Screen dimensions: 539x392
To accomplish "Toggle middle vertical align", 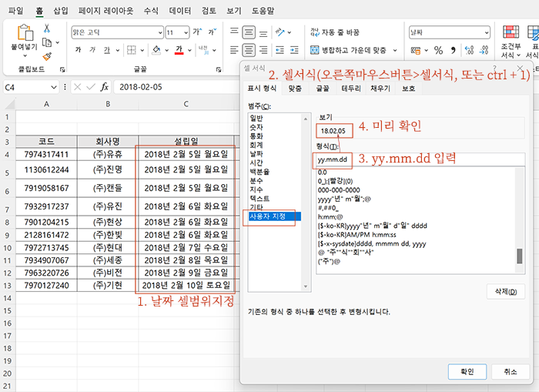I will (249, 32).
